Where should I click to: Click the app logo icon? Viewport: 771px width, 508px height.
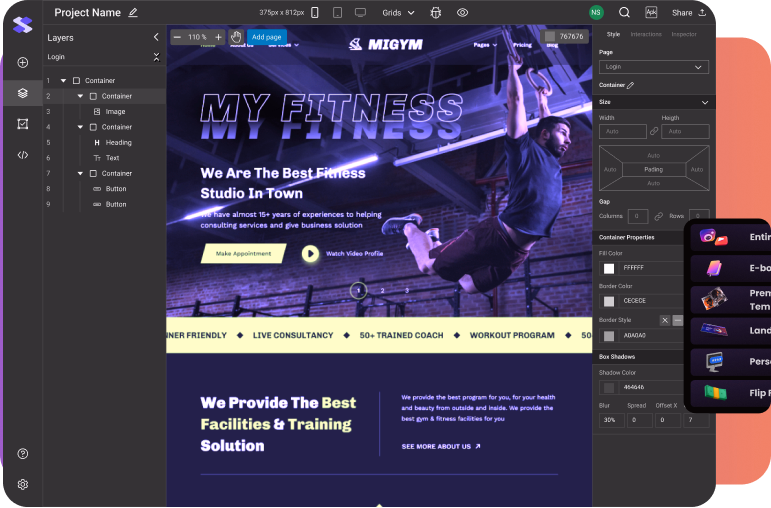[x=23, y=25]
